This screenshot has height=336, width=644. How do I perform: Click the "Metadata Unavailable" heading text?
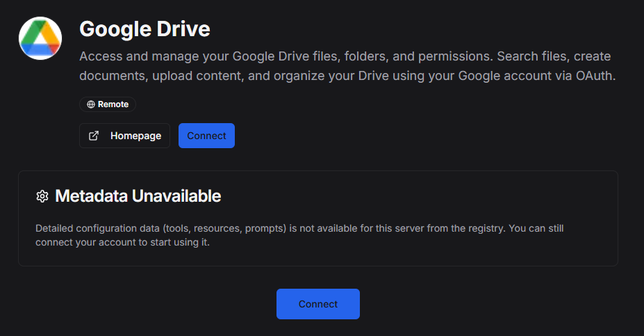138,196
